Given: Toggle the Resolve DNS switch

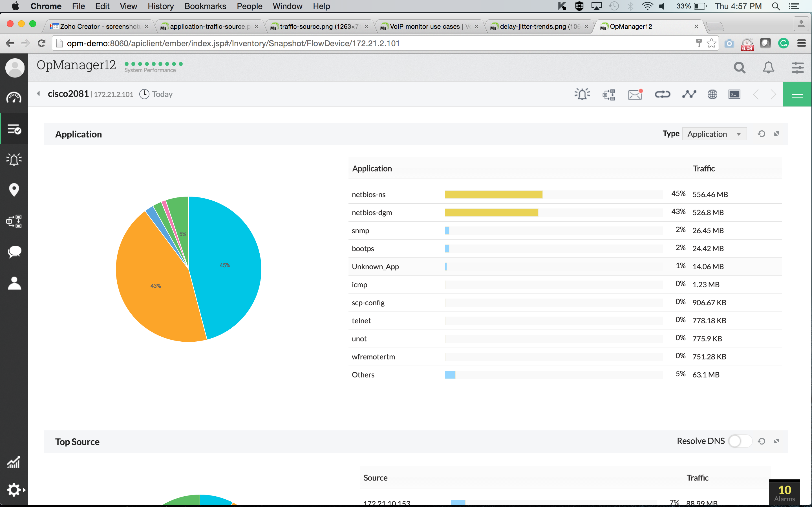Looking at the screenshot, I should tap(738, 441).
